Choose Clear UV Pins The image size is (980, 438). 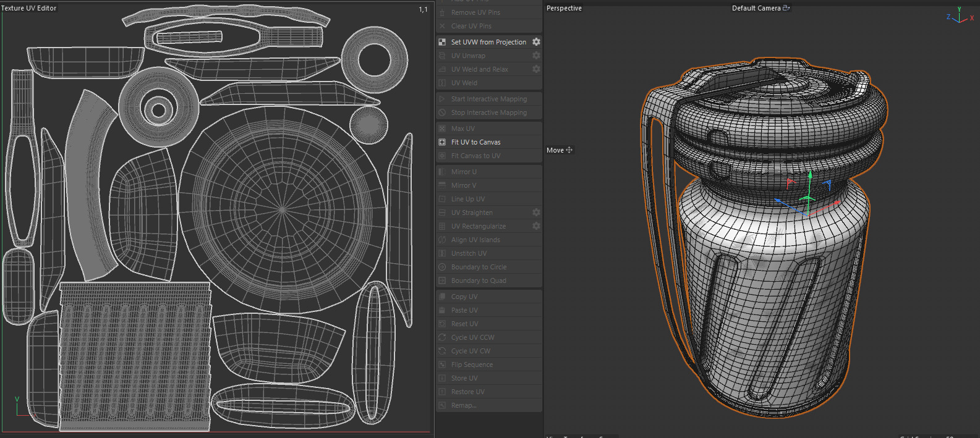pyautogui.click(x=489, y=26)
